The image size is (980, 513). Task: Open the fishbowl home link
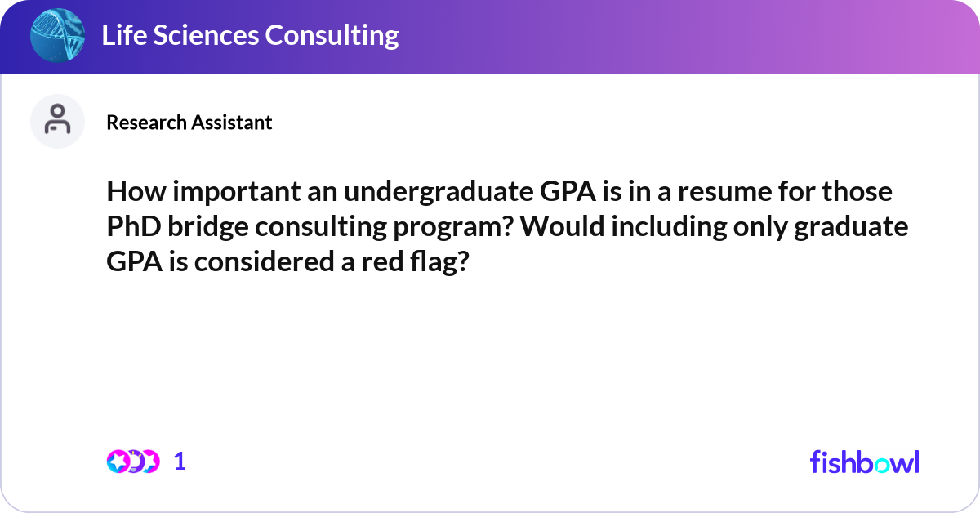pyautogui.click(x=864, y=462)
